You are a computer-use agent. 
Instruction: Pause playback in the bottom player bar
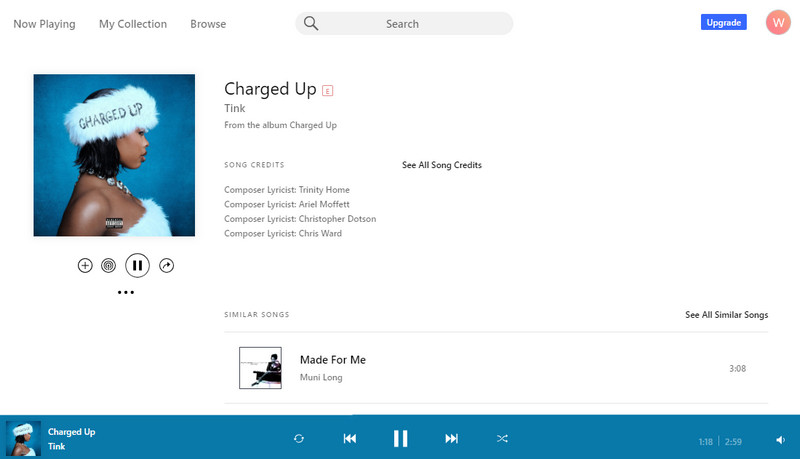click(401, 439)
